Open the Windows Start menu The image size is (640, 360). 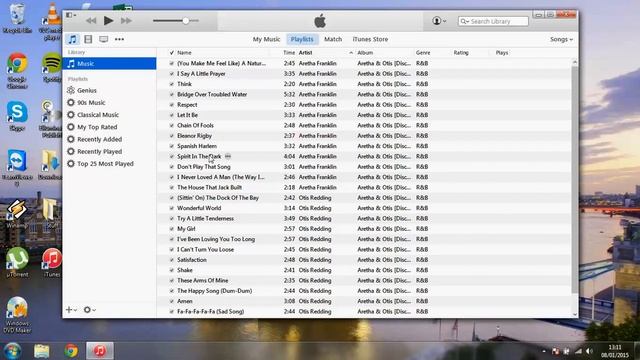coord(12,351)
